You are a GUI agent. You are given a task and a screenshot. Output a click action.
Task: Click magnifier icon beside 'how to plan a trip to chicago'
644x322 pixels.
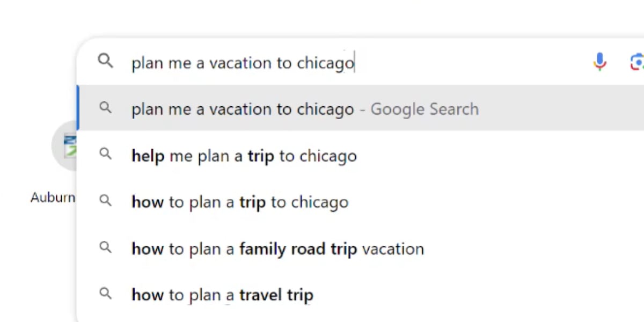[106, 201]
